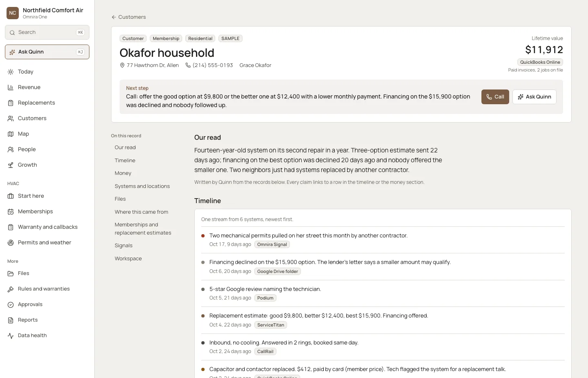This screenshot has height=378, width=588.
Task: Click the Membership tag on the record
Action: (166, 38)
